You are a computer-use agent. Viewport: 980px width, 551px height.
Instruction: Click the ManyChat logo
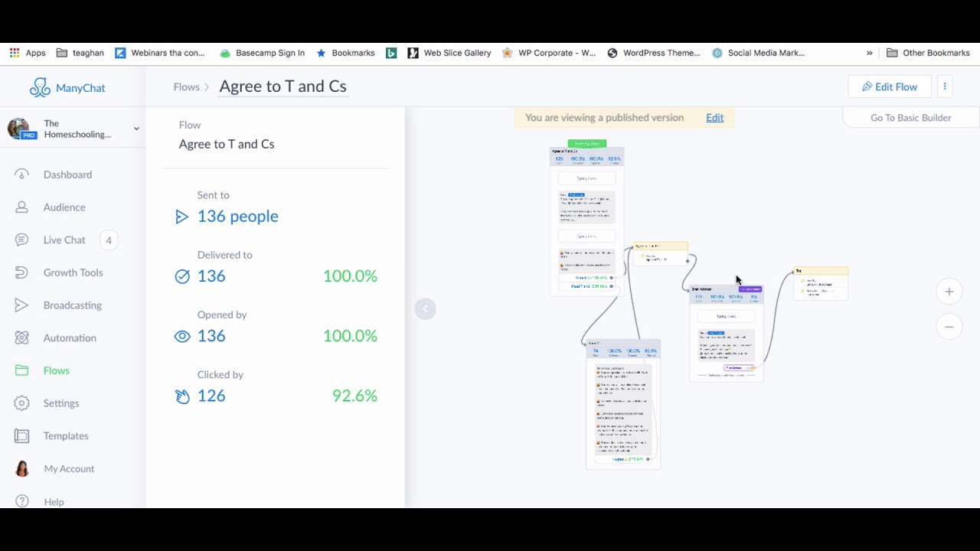(x=67, y=87)
